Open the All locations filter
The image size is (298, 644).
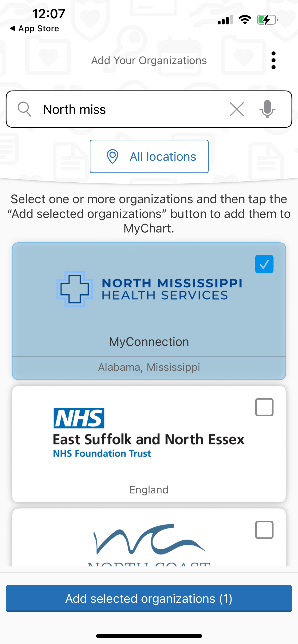tap(149, 156)
